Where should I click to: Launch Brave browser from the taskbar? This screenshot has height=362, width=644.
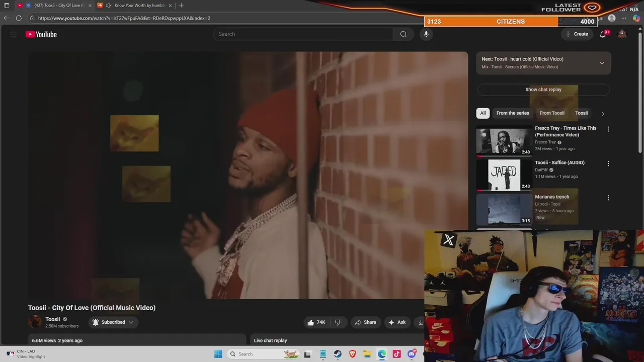coord(352,354)
